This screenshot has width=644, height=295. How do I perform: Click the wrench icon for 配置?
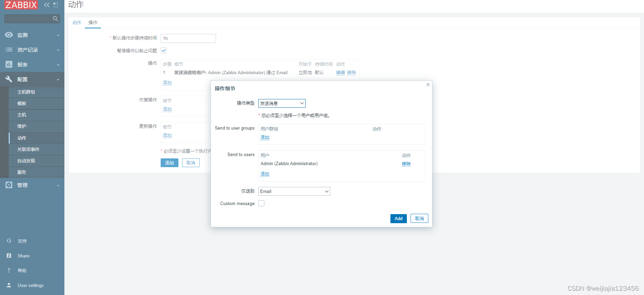tap(9, 79)
